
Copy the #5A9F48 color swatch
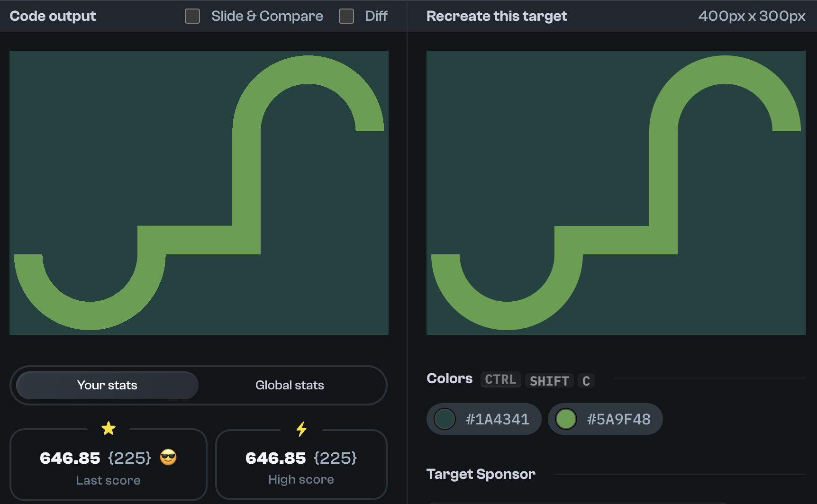click(x=605, y=419)
